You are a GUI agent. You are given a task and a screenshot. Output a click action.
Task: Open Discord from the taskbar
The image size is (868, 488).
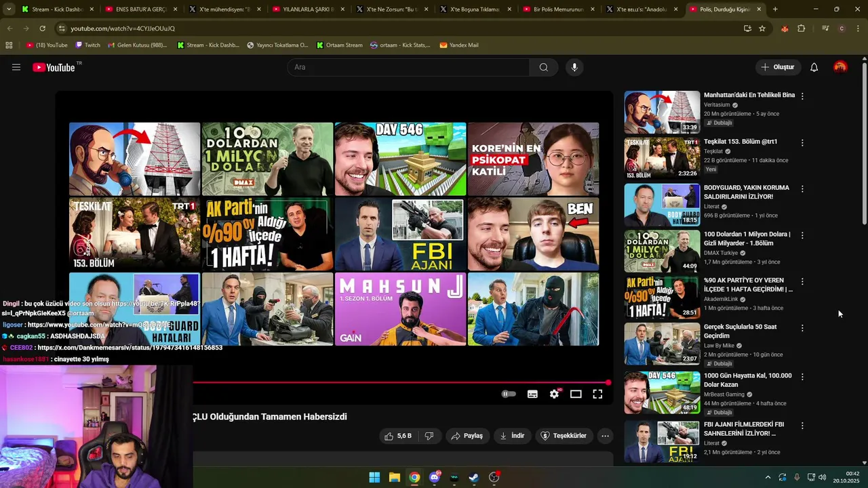(435, 477)
